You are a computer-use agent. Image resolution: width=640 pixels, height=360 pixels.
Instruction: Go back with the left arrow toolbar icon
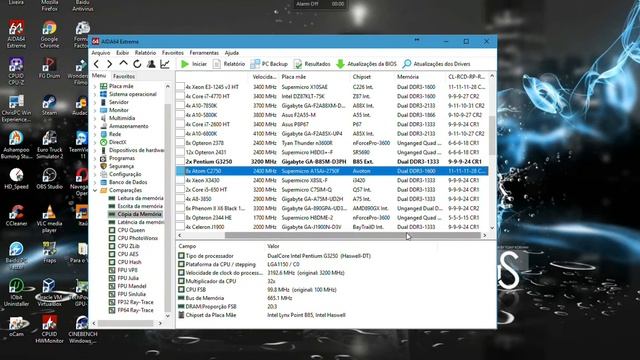96,64
